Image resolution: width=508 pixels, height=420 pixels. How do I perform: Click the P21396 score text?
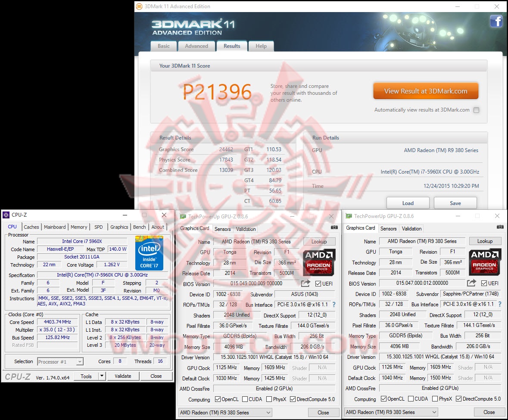pyautogui.click(x=217, y=92)
